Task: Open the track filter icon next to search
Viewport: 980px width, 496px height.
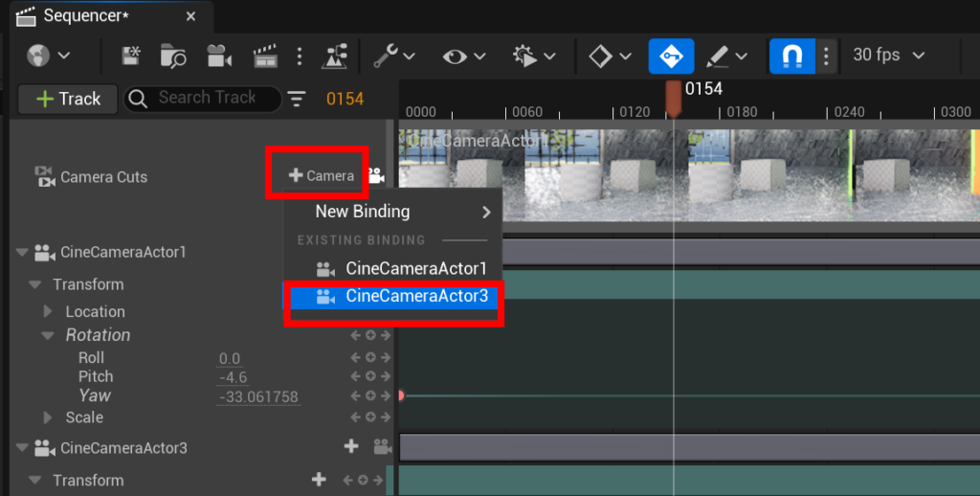Action: (297, 99)
